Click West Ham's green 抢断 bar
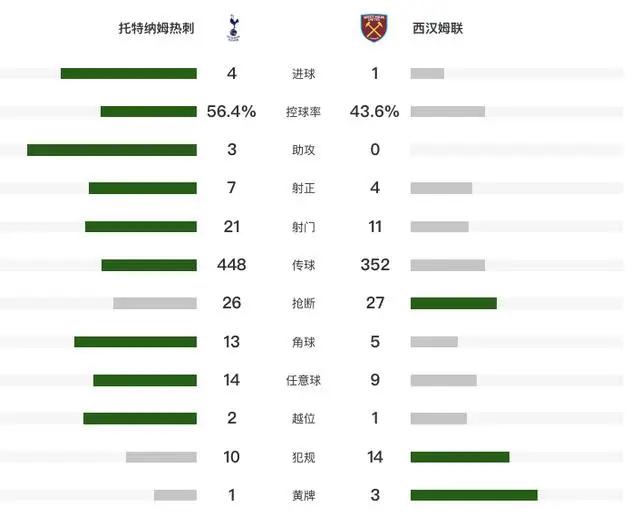Viewport: 640px width, 520px height. (x=453, y=303)
